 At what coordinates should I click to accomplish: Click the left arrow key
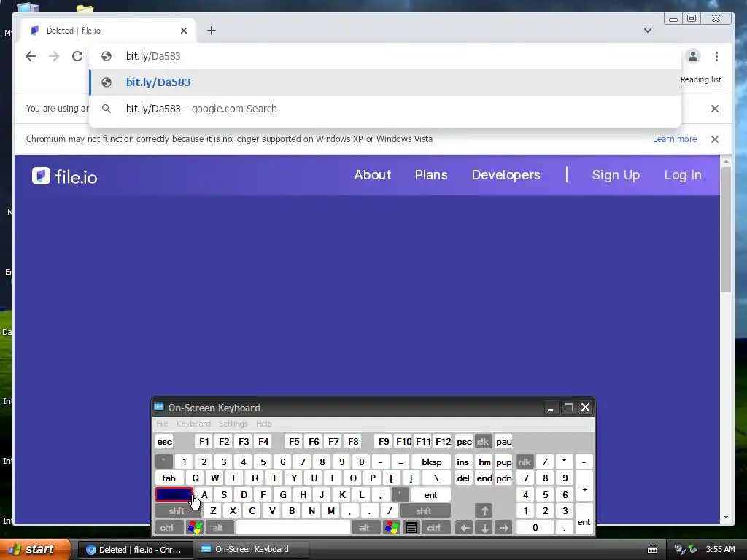point(465,528)
